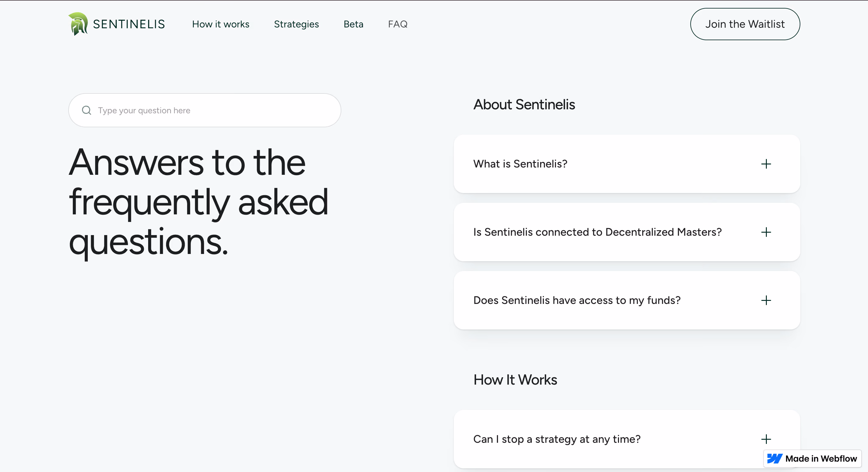The height and width of the screenshot is (472, 868).
Task: Click the magnifying glass search icon
Action: point(87,111)
